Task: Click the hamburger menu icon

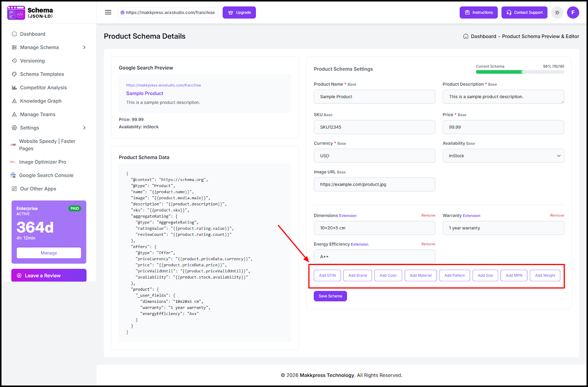Action: coord(108,12)
